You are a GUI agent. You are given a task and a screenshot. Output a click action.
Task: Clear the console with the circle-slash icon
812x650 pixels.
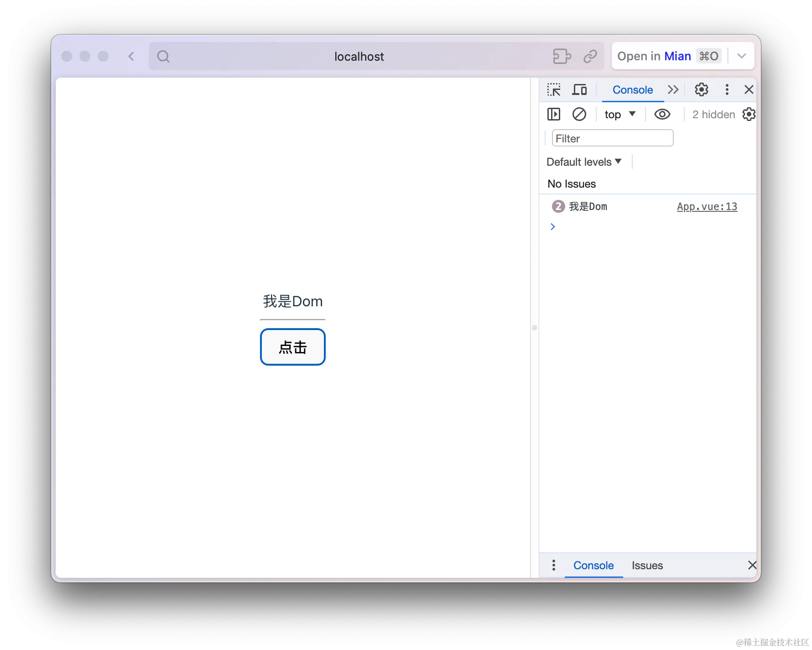pyautogui.click(x=579, y=114)
